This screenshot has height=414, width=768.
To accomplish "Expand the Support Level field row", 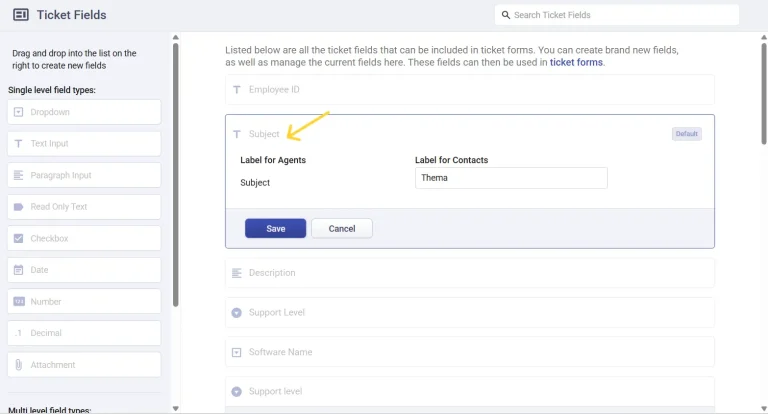I will tap(469, 312).
